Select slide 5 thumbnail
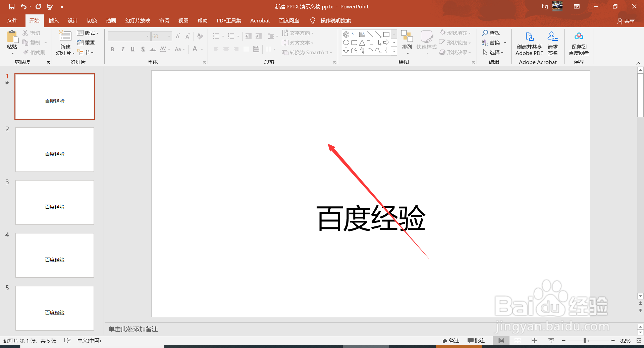The image size is (644, 348). pos(55,308)
